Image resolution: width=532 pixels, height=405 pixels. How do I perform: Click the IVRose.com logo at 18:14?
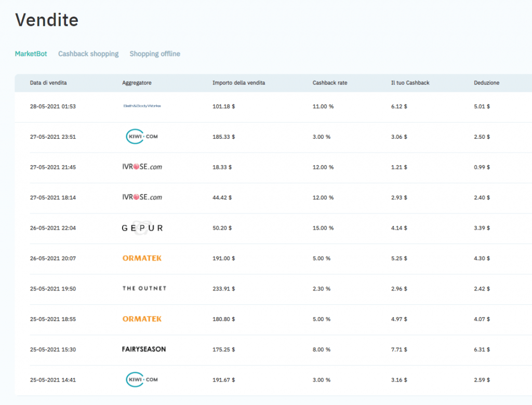(x=142, y=197)
